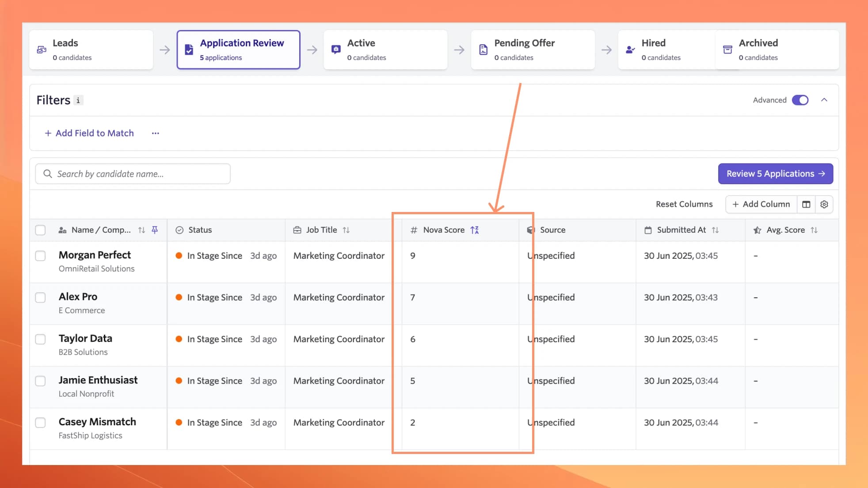The height and width of the screenshot is (488, 868).
Task: Focus the Search by candidate name field
Action: click(133, 174)
